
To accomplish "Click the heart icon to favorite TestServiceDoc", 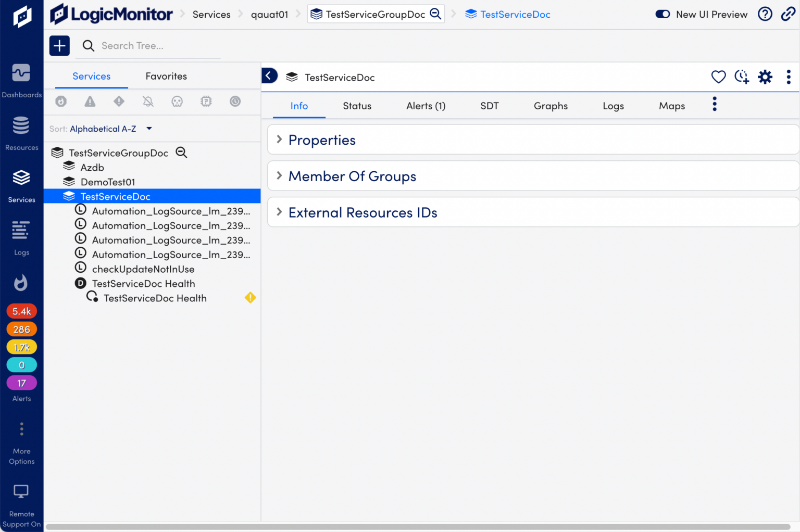I will tap(718, 77).
